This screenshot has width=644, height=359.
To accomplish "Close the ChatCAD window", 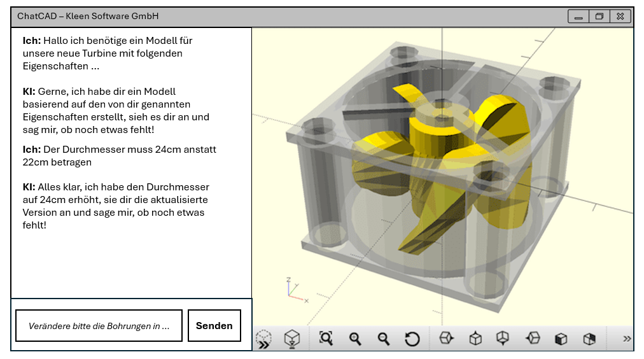I will [x=620, y=17].
